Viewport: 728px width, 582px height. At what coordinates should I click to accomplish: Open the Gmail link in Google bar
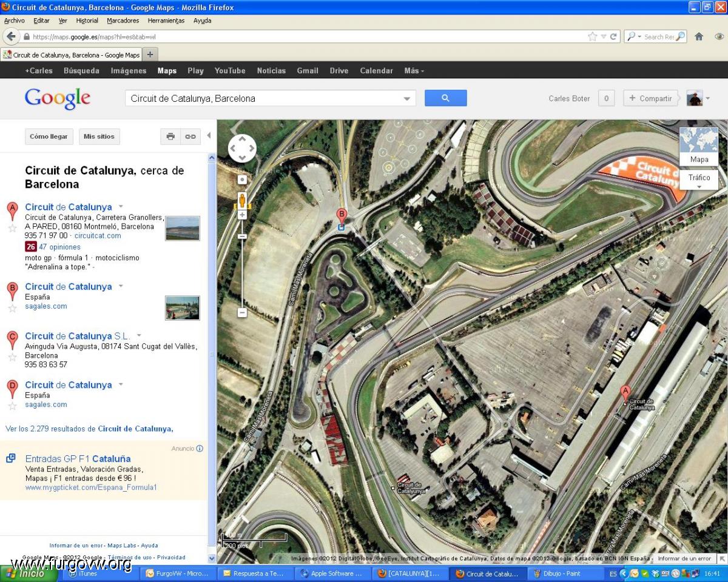click(308, 71)
